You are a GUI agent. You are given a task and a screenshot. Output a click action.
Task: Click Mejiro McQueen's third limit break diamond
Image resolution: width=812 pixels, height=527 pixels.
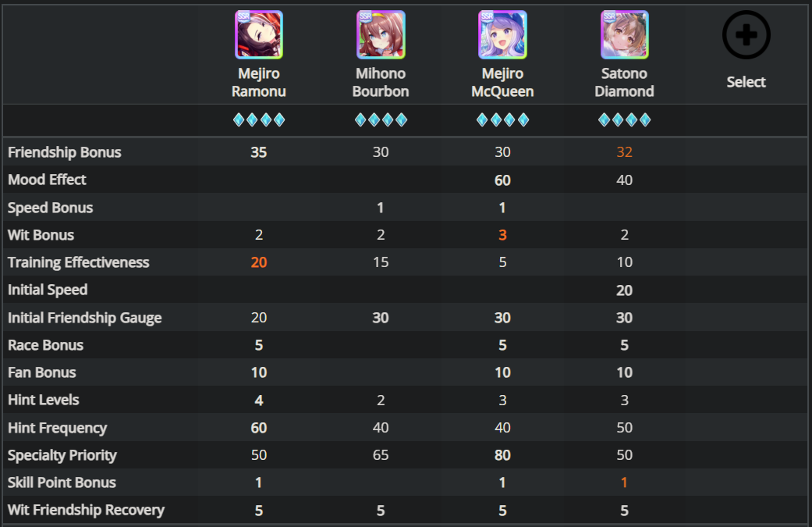[509, 120]
